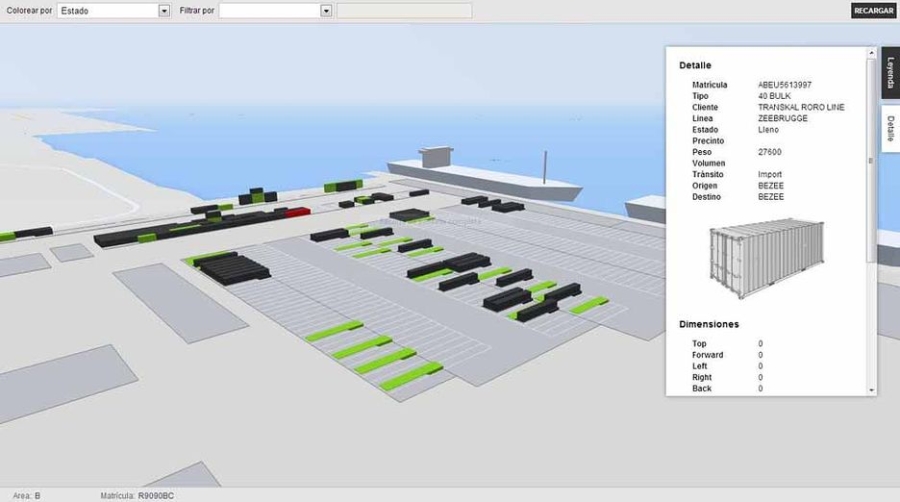Select the Detalle side tab
The image size is (900, 502).
coord(890,129)
